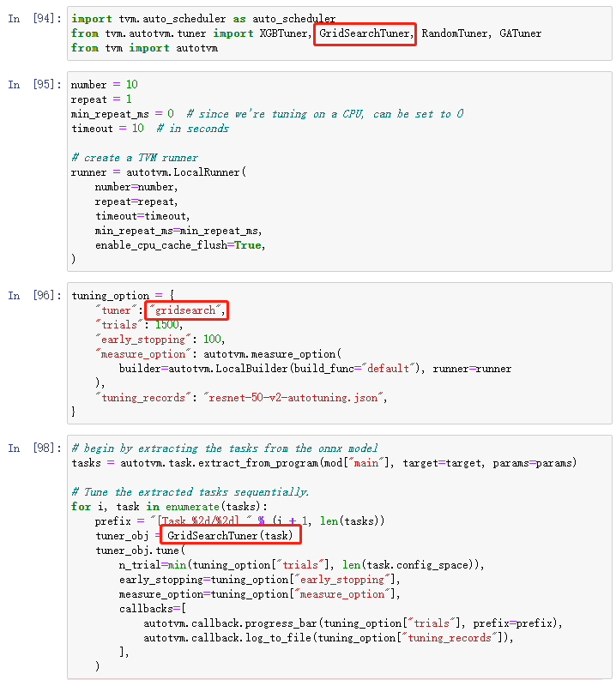This screenshot has height=680, width=616.
Task: Click 'autotvm.callback.log_to_file' call
Action: point(227,638)
